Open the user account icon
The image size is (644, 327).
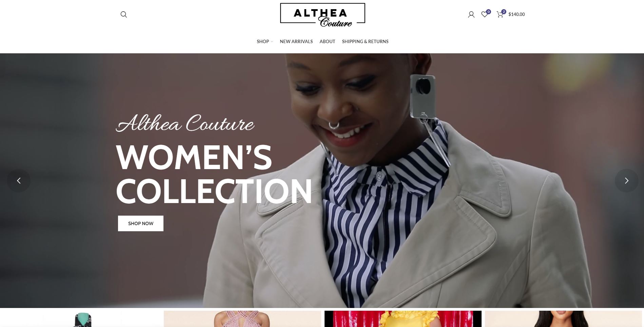[471, 14]
